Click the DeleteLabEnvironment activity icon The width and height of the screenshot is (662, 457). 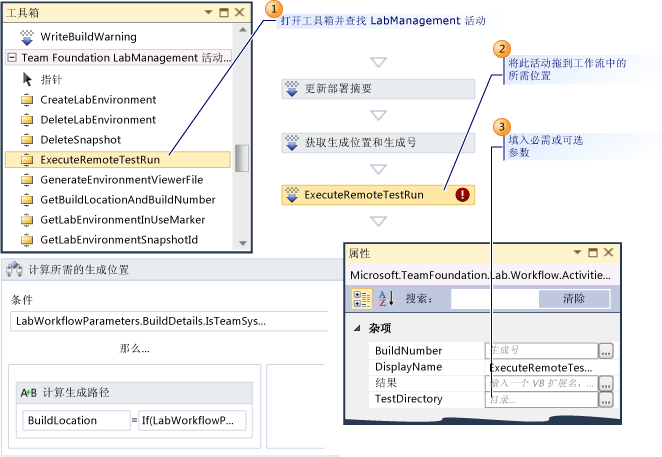[27, 120]
